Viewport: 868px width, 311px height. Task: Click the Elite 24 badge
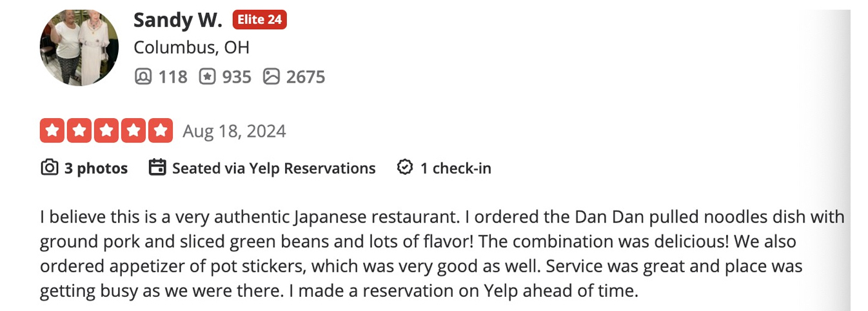pos(259,20)
